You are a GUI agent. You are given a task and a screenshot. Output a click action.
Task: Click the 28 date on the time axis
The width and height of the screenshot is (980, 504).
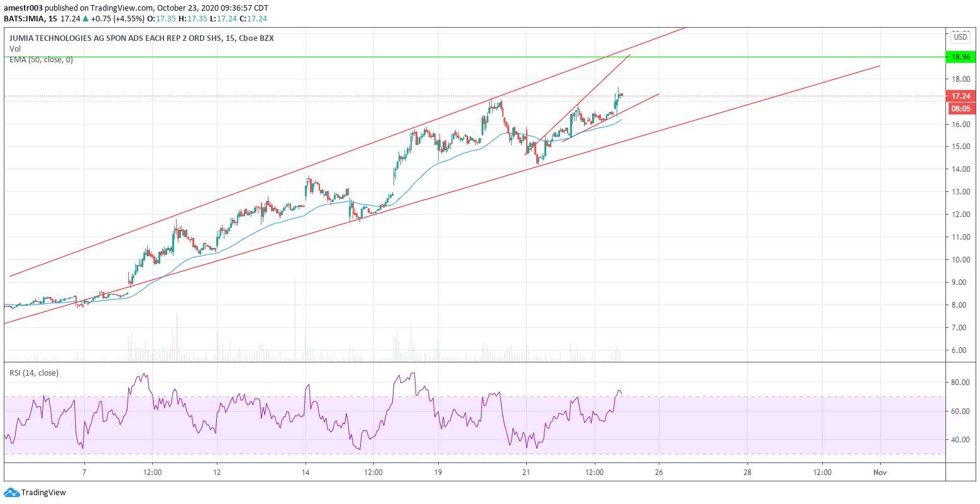747,472
